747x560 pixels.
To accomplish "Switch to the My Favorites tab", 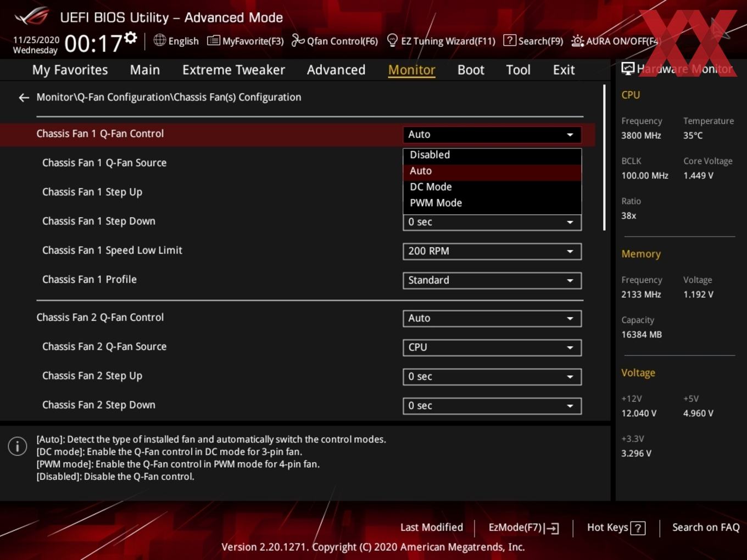I will [x=70, y=70].
